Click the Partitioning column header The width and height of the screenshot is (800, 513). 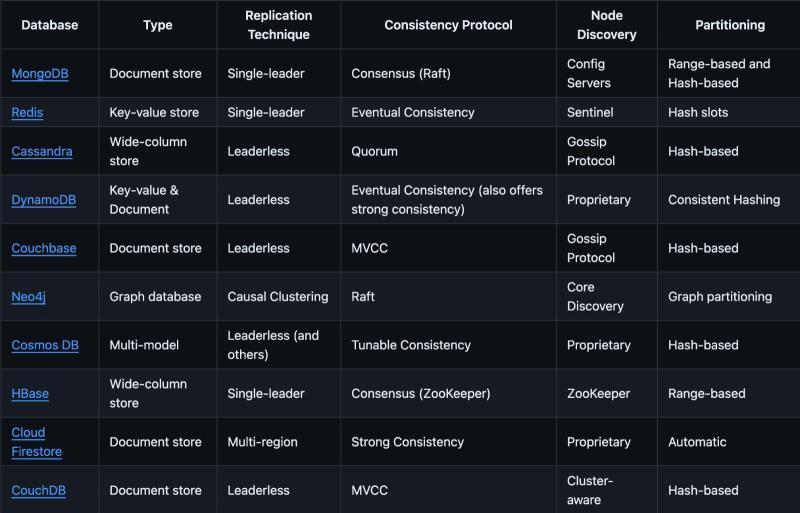tap(730, 25)
